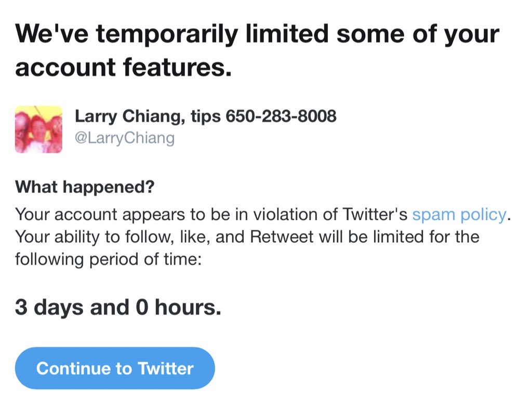Image resolution: width=532 pixels, height=404 pixels.
Task: Click the display name Larry Chiang
Action: 127,116
